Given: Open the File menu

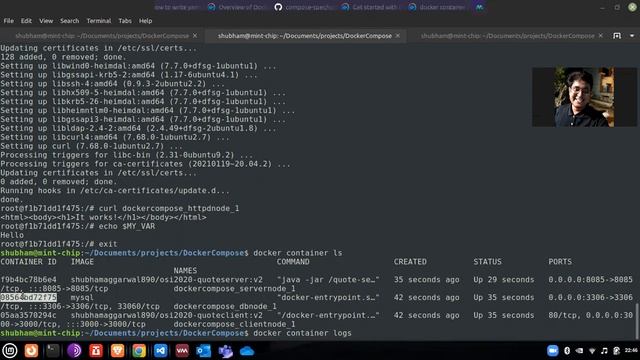Looking at the screenshot, I should click(x=9, y=21).
